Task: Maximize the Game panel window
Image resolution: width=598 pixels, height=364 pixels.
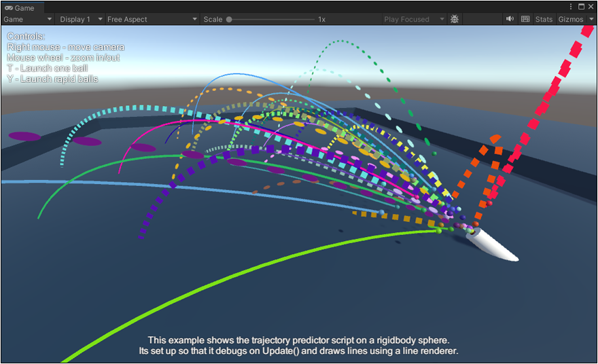Action: 581,7
